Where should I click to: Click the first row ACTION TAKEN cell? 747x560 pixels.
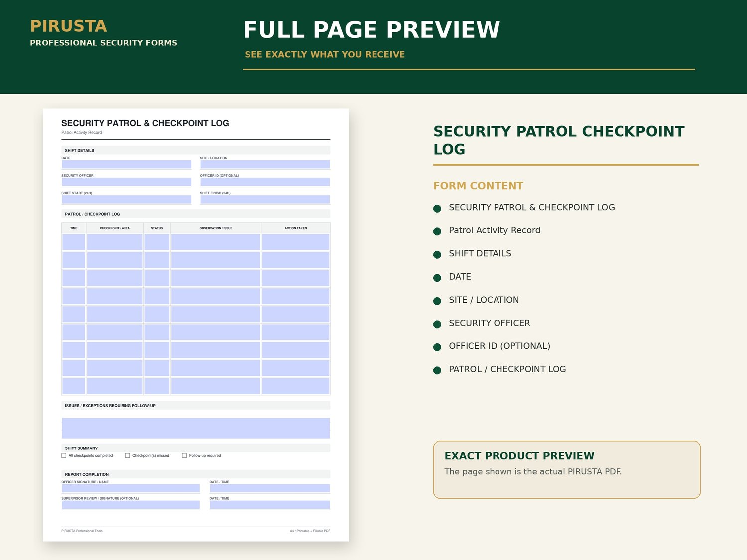(x=296, y=242)
